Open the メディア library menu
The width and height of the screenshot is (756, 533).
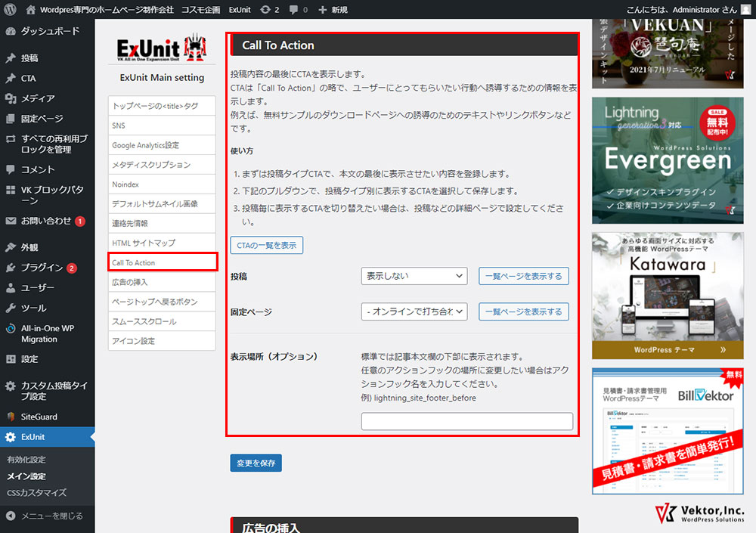[37, 98]
